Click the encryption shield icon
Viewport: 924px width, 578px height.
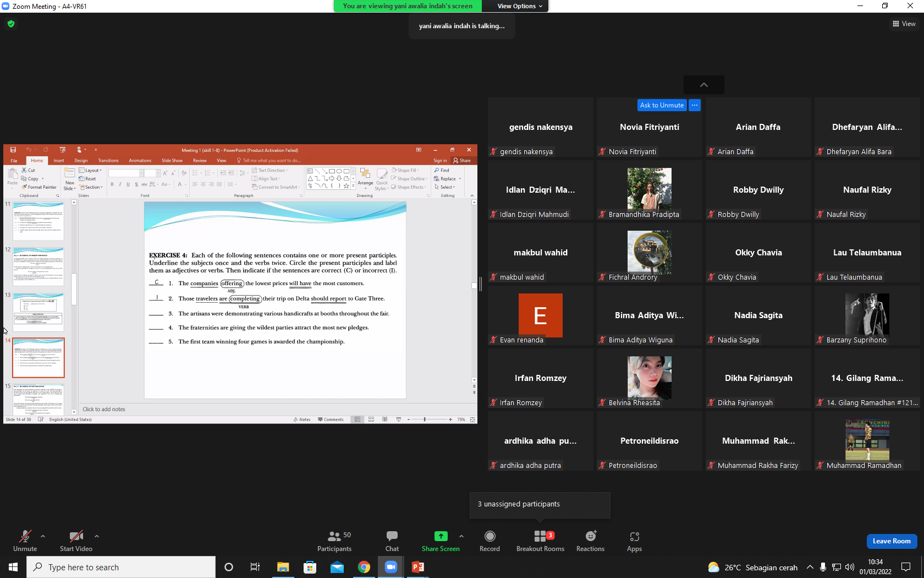tap(11, 24)
